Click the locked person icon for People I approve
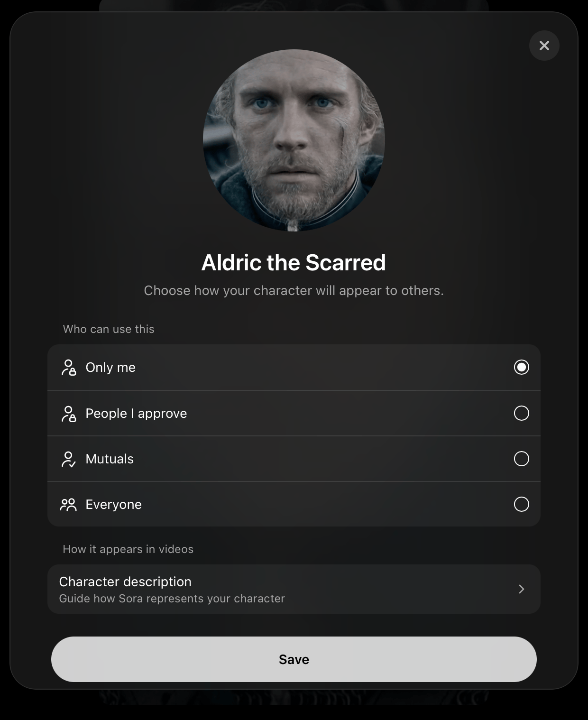 69,414
